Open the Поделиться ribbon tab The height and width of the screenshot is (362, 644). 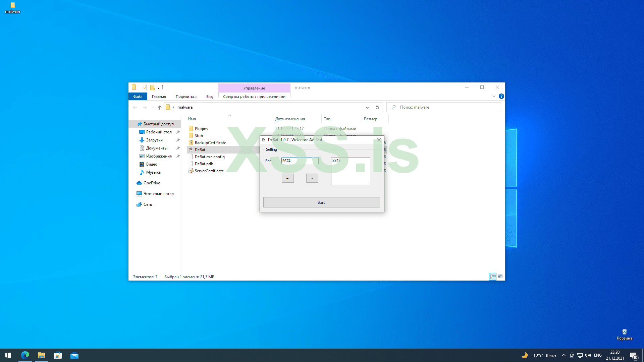[x=186, y=97]
